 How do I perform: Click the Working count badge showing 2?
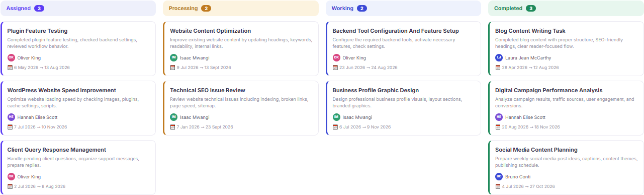362,9
